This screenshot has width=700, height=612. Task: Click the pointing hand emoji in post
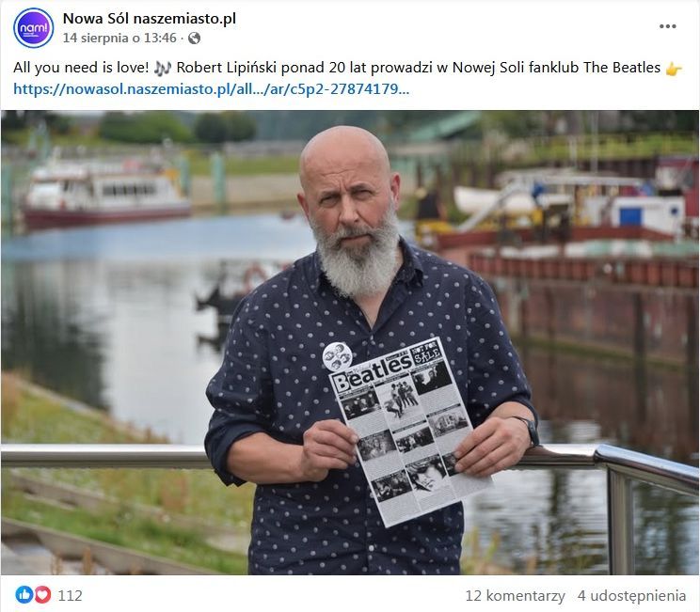674,69
